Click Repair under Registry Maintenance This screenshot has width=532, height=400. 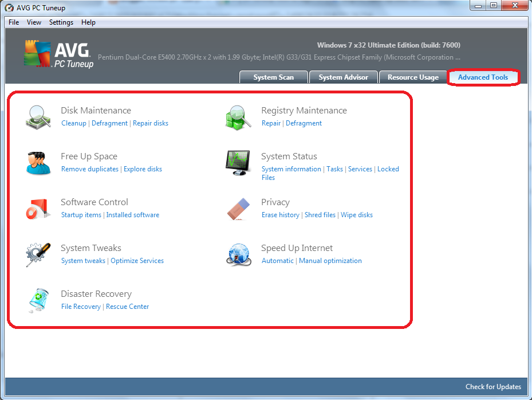point(271,123)
